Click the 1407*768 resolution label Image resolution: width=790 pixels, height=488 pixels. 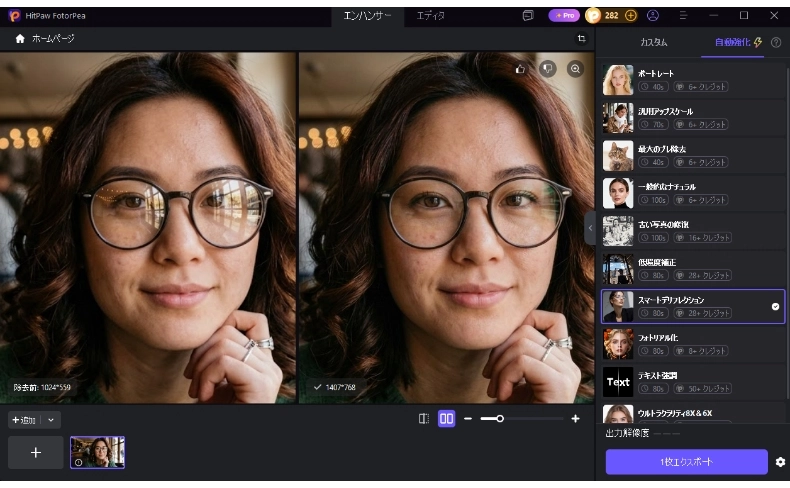[341, 387]
